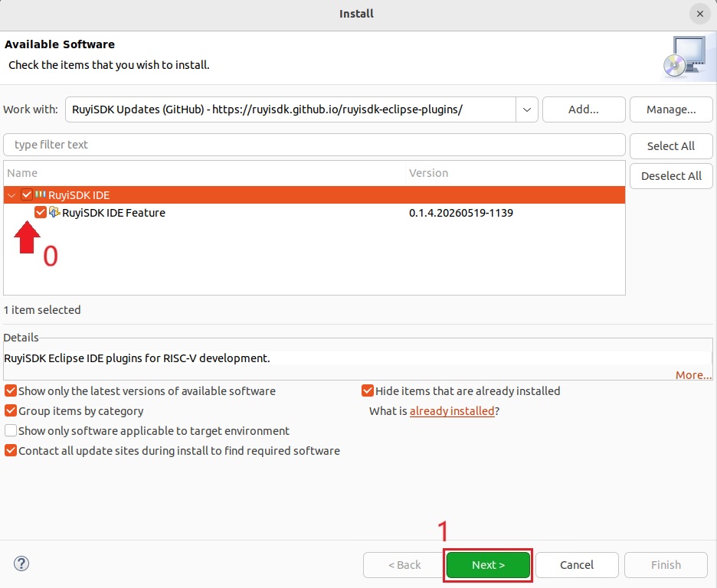717x588 pixels.
Task: Click the RuyiSDK IDE Feature plugin icon
Action: click(54, 211)
